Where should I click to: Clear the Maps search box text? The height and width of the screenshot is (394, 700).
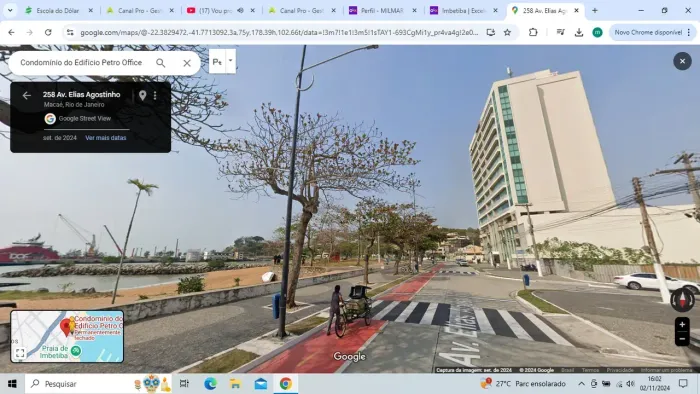(187, 63)
